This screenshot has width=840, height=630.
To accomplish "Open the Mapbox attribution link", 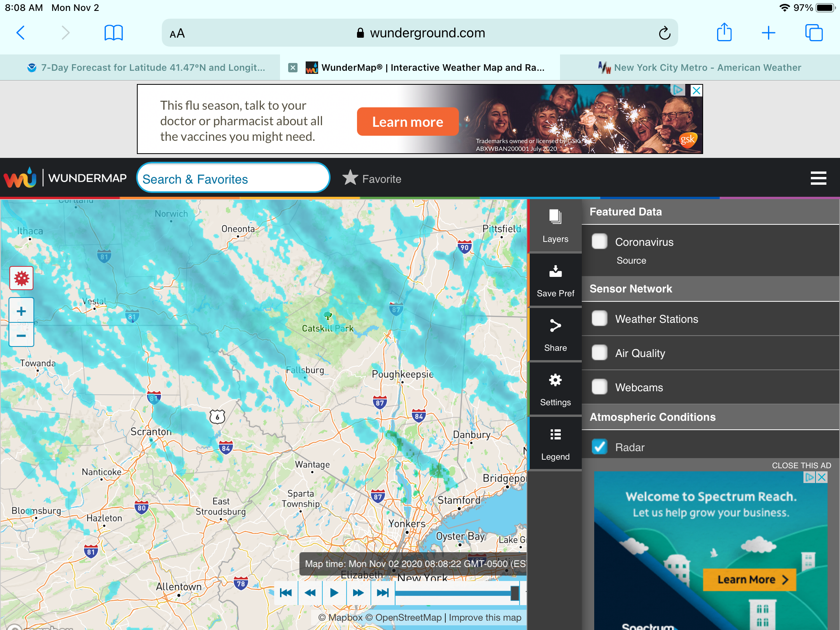I will [340, 618].
